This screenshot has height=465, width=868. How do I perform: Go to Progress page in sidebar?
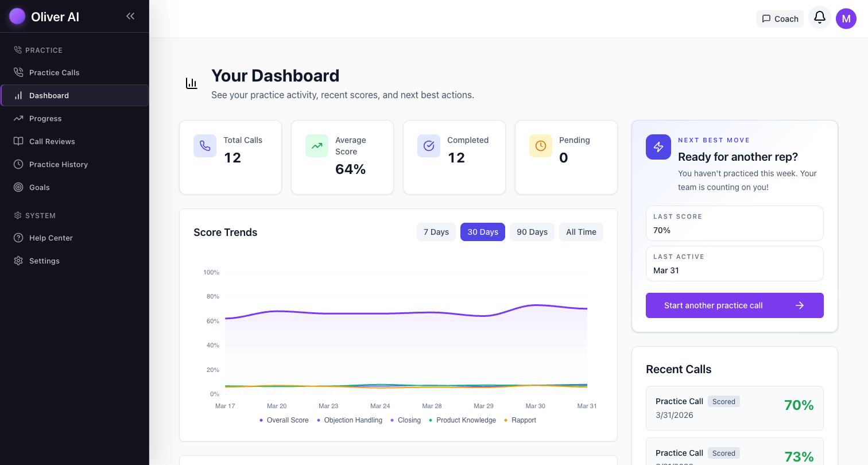coord(75,118)
